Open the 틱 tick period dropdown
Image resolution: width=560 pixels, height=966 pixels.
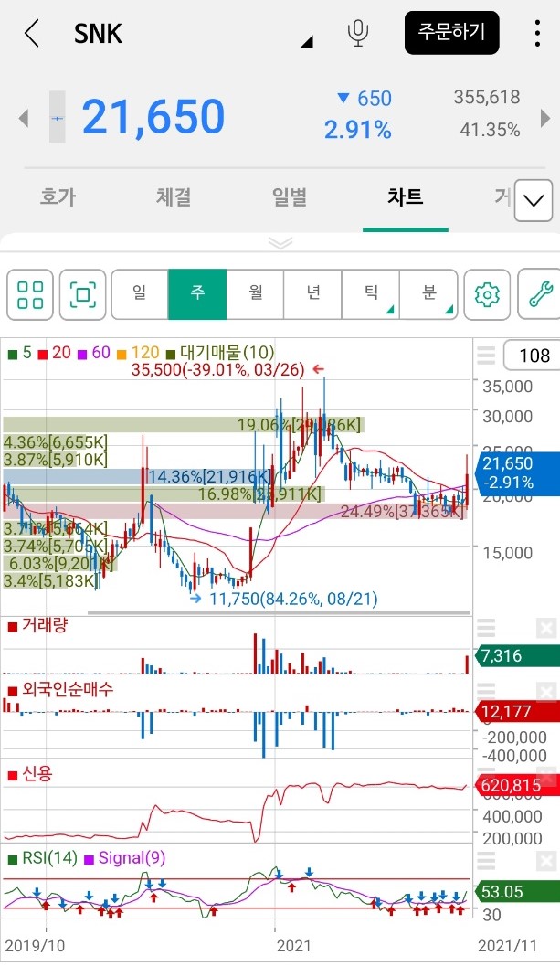point(371,294)
